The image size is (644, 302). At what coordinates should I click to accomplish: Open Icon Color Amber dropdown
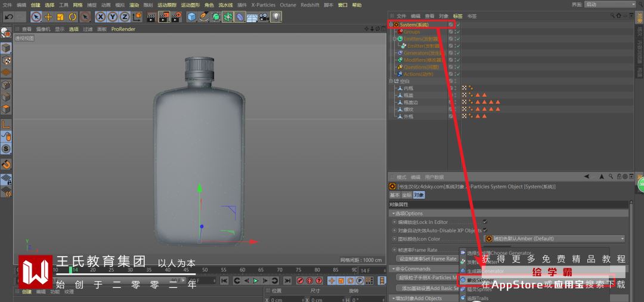coord(555,239)
